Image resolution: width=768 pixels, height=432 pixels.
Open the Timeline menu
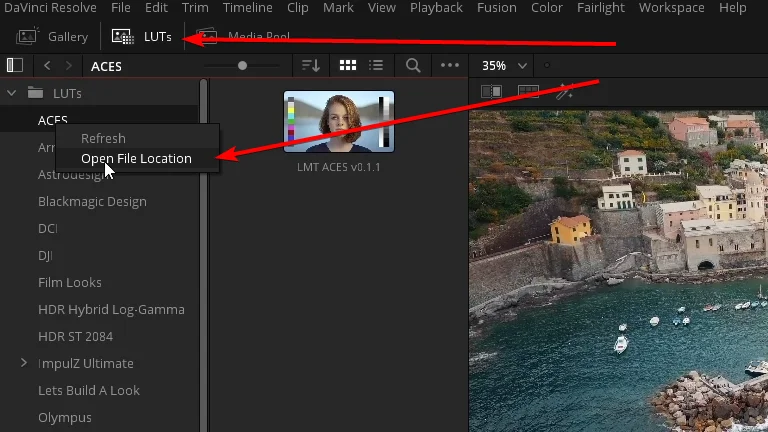pyautogui.click(x=247, y=8)
